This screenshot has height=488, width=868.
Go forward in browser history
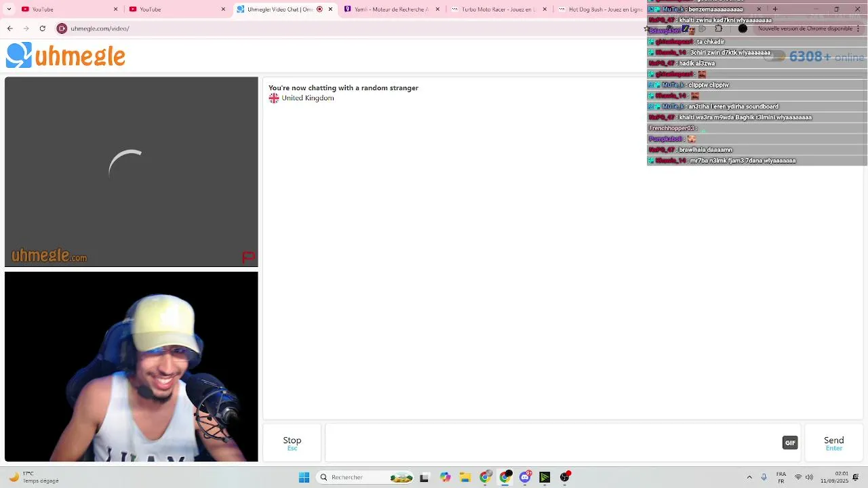[26, 28]
